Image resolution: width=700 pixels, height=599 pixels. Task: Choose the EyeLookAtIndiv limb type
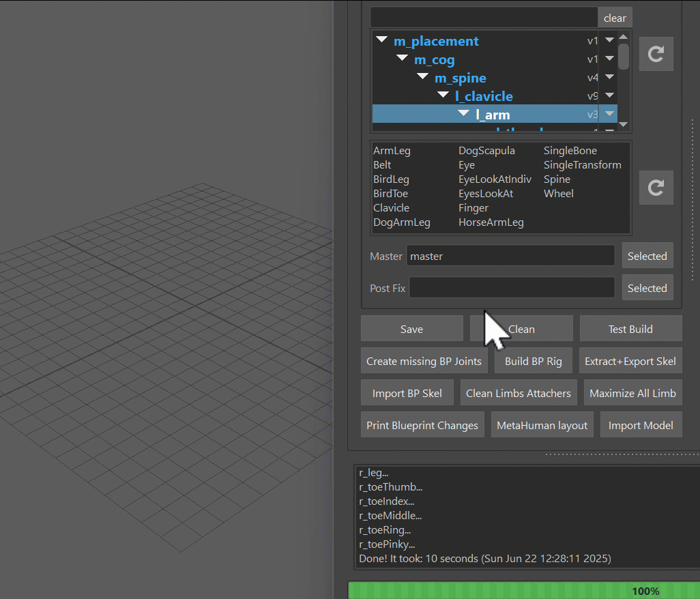tap(495, 179)
